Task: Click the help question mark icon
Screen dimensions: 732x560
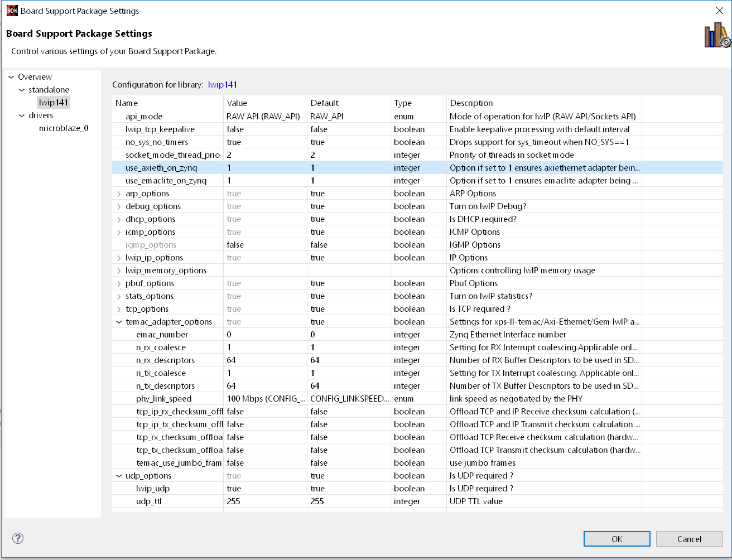Action: point(18,538)
